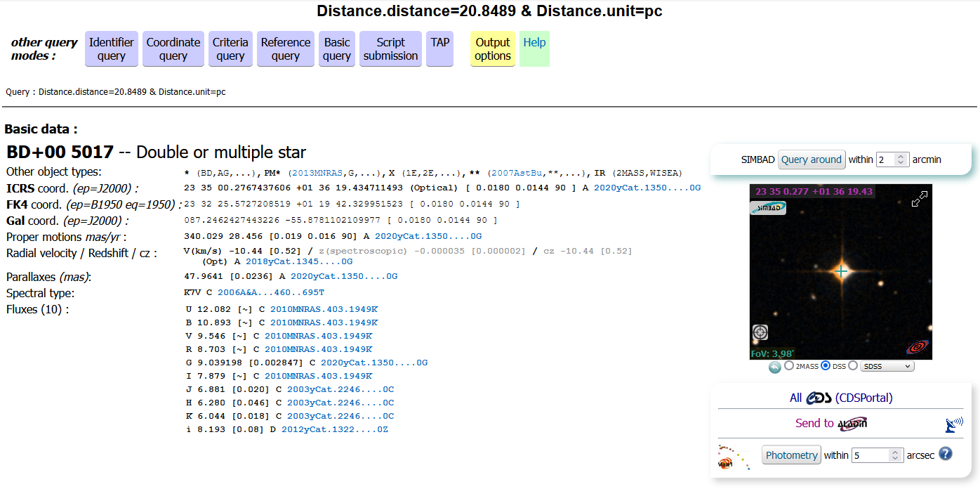Open proper motions reference 2020yCat.1350....0G
This screenshot has height=489, width=980.
[x=428, y=236]
